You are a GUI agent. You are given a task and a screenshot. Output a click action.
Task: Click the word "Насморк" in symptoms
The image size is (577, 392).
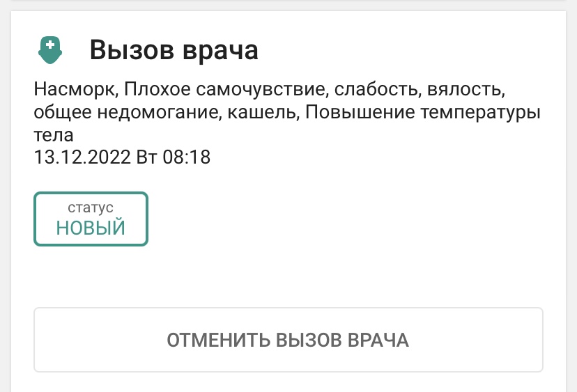click(x=74, y=89)
